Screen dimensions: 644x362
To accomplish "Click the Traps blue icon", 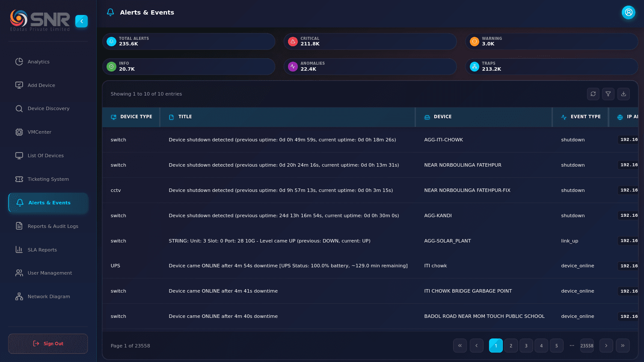I will click(474, 66).
